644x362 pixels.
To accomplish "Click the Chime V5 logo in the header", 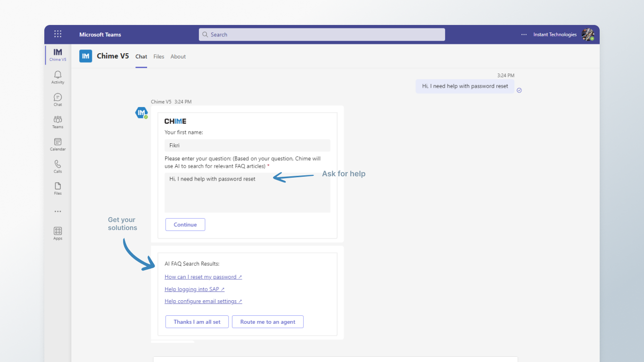I will tap(86, 56).
